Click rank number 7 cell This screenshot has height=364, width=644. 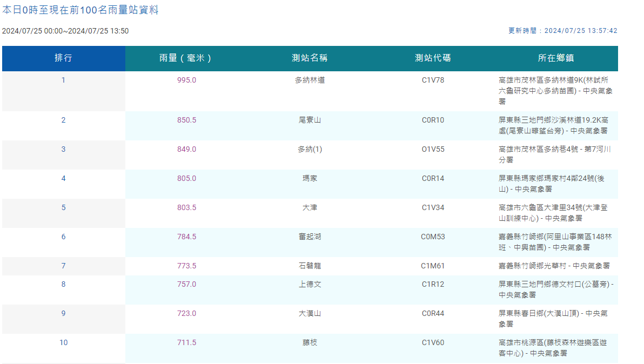click(64, 266)
